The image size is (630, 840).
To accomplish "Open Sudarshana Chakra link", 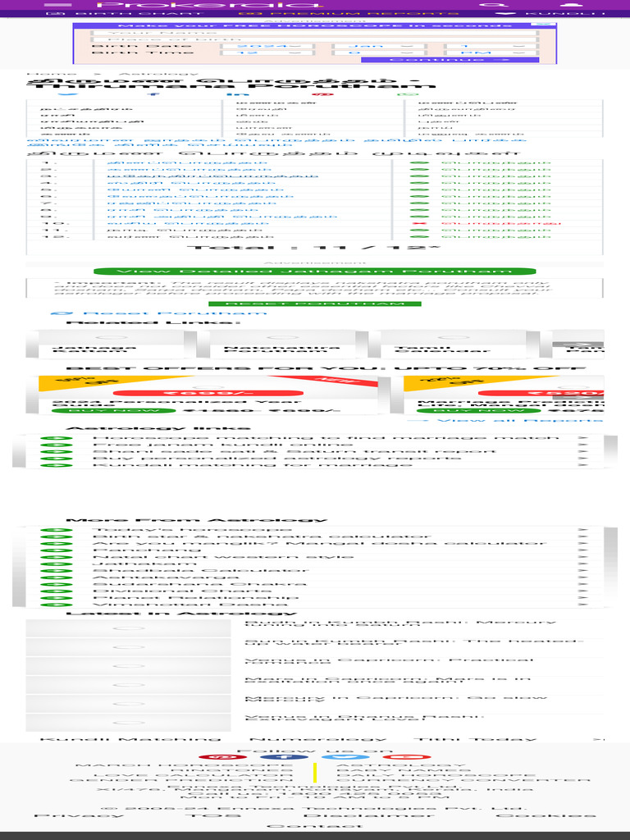I will point(200,584).
